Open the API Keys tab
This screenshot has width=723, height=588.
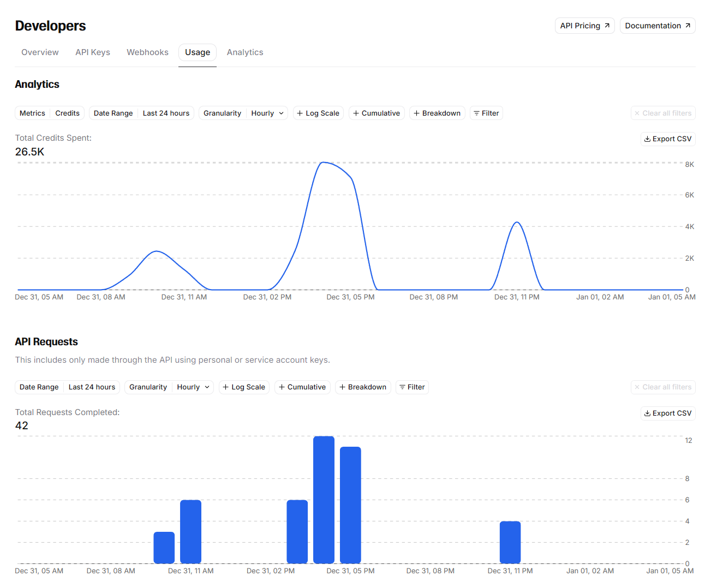click(x=93, y=52)
